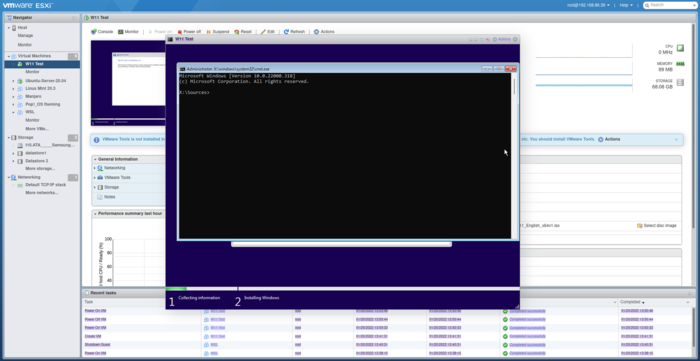Select Manage under Host
Screen dimensions: 700x361
pos(25,36)
